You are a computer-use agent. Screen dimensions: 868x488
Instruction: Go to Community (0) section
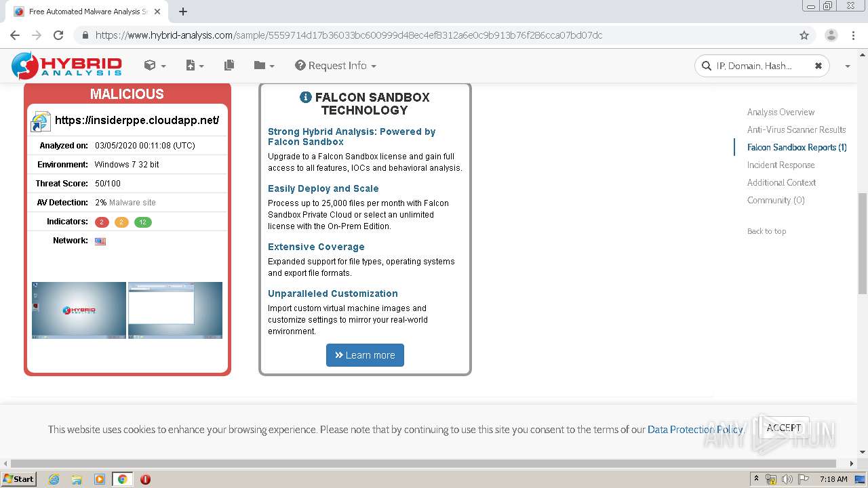(x=776, y=200)
